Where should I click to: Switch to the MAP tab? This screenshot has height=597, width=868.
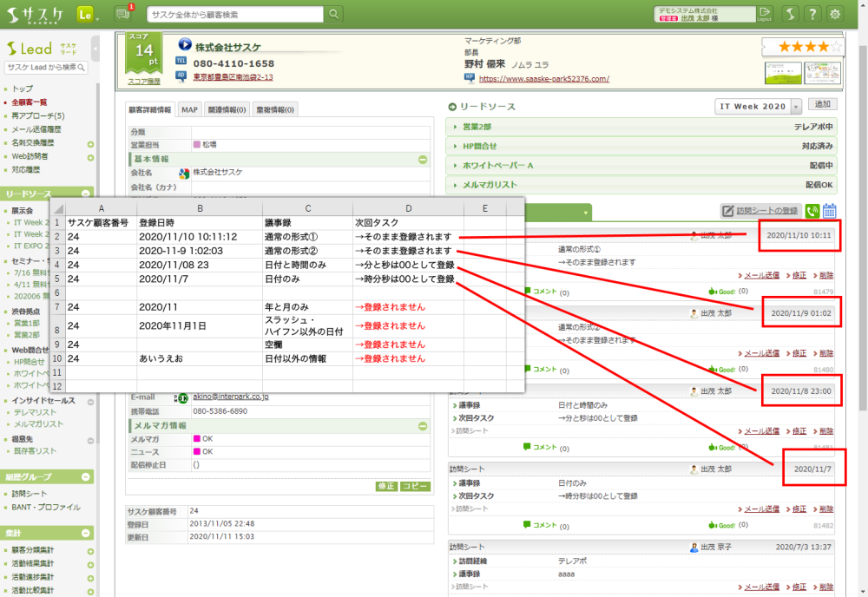tap(188, 109)
